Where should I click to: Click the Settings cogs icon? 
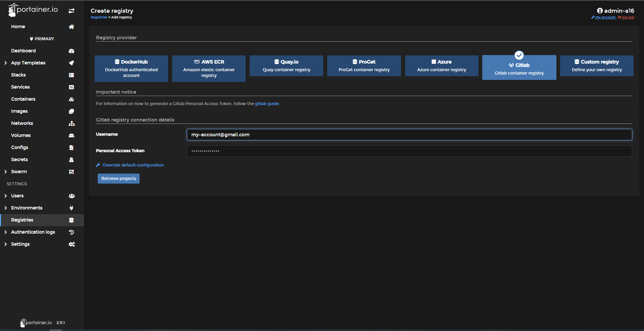[x=71, y=244]
